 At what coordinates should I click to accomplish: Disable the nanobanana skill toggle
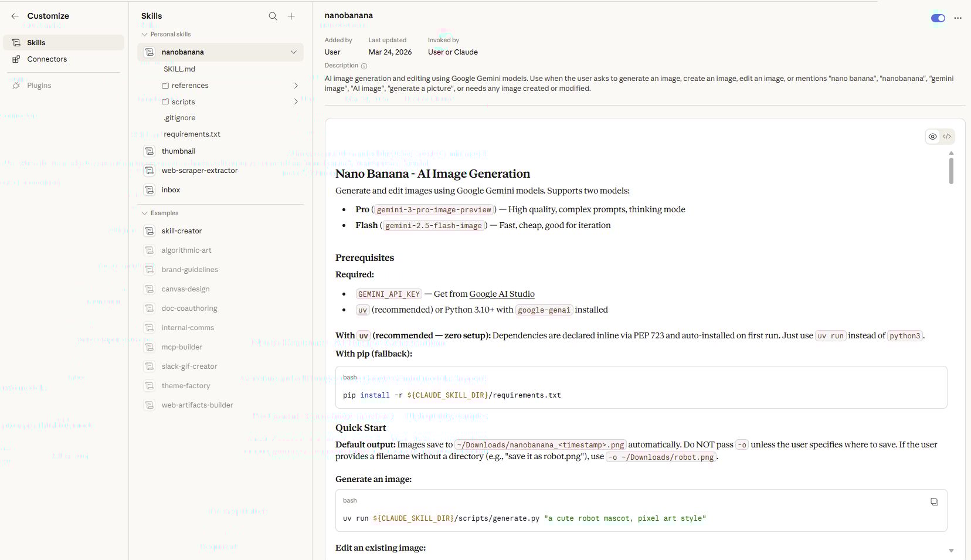click(x=938, y=18)
